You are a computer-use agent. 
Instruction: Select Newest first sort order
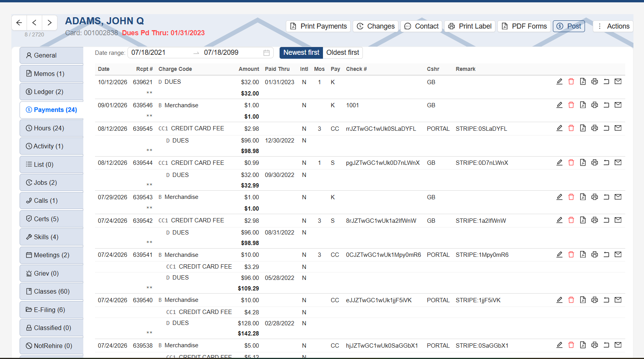[x=301, y=52]
